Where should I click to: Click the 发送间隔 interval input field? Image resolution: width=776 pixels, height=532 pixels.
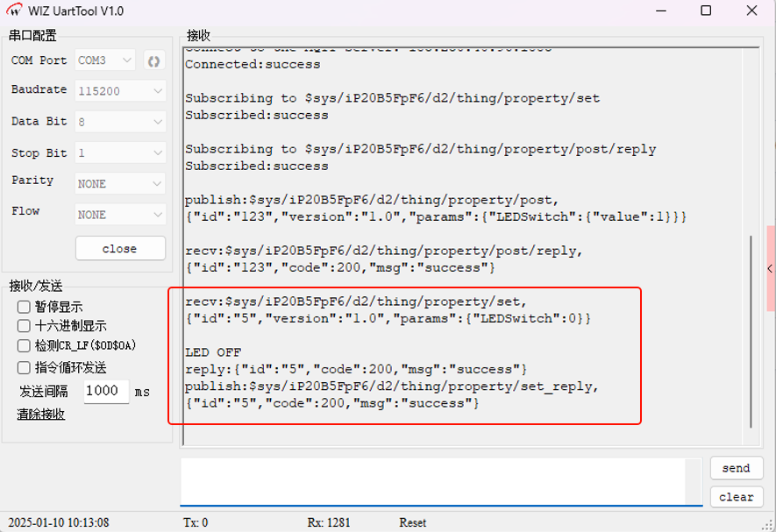click(x=106, y=391)
